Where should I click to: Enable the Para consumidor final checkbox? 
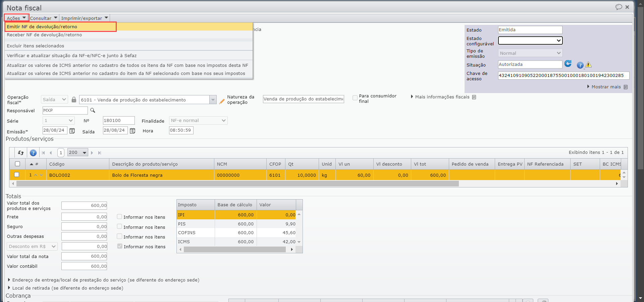[x=355, y=98]
